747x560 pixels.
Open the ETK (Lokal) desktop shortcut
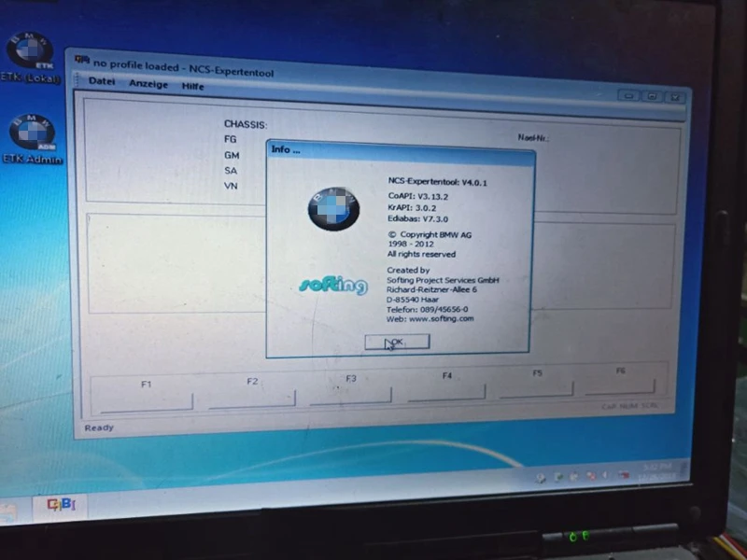pos(31,57)
